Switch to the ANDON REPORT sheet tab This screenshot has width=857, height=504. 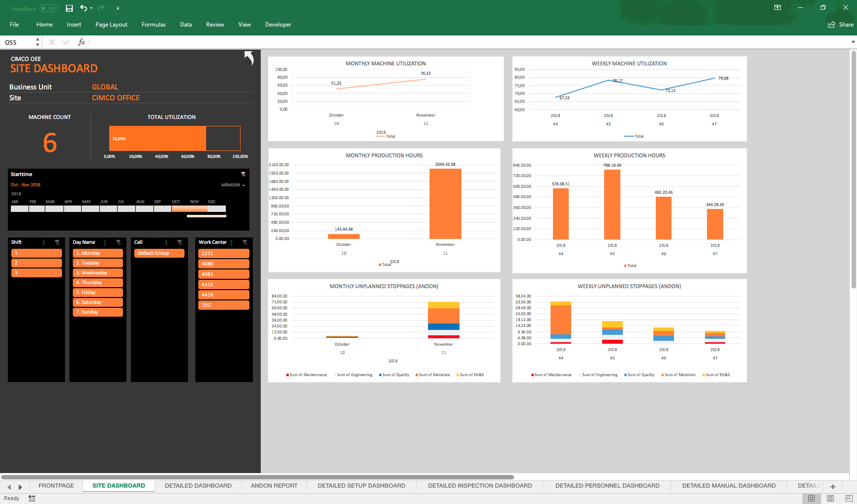[x=274, y=486]
